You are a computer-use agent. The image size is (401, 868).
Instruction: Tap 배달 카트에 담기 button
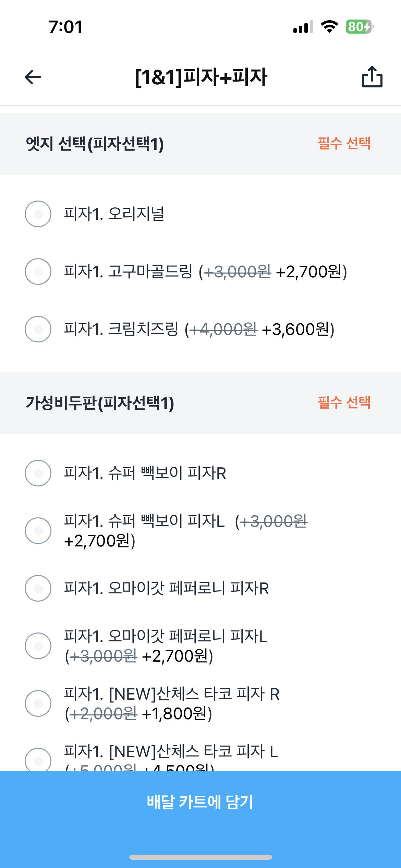[x=200, y=802]
